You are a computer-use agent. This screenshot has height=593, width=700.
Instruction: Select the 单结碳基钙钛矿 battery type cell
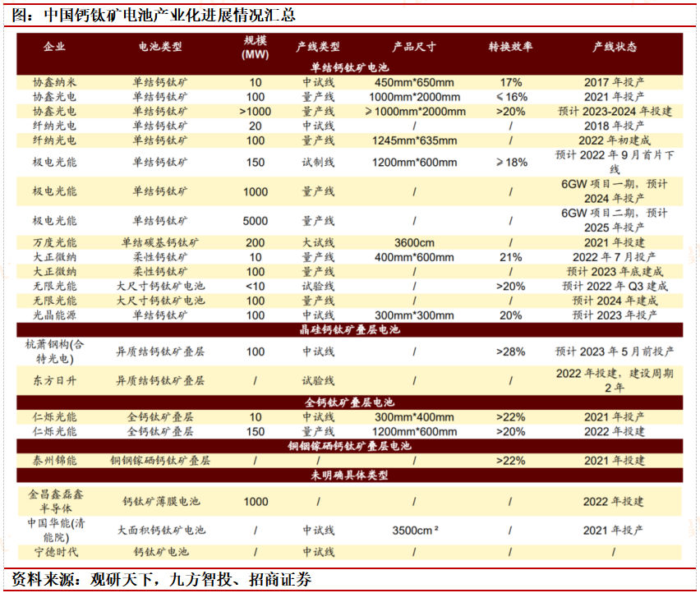pos(160,243)
